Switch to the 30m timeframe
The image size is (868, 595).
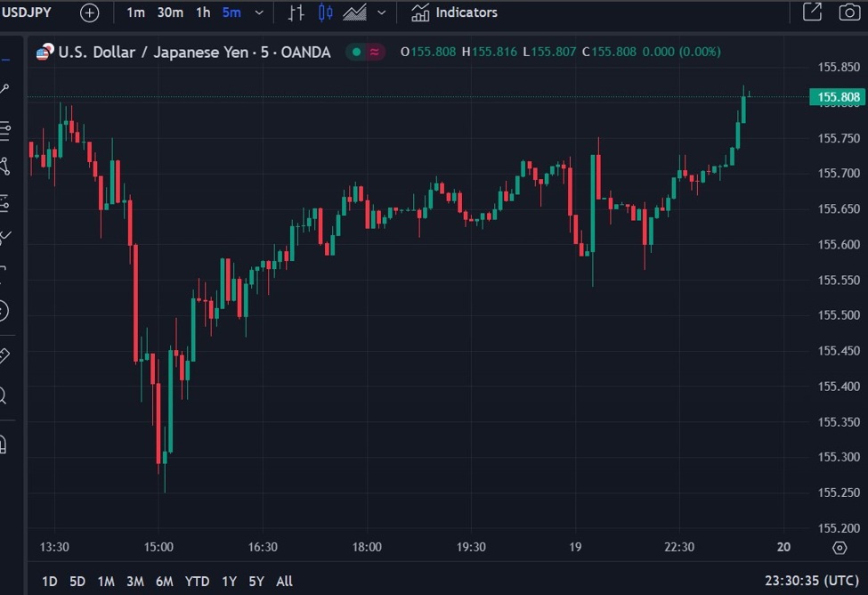(170, 12)
